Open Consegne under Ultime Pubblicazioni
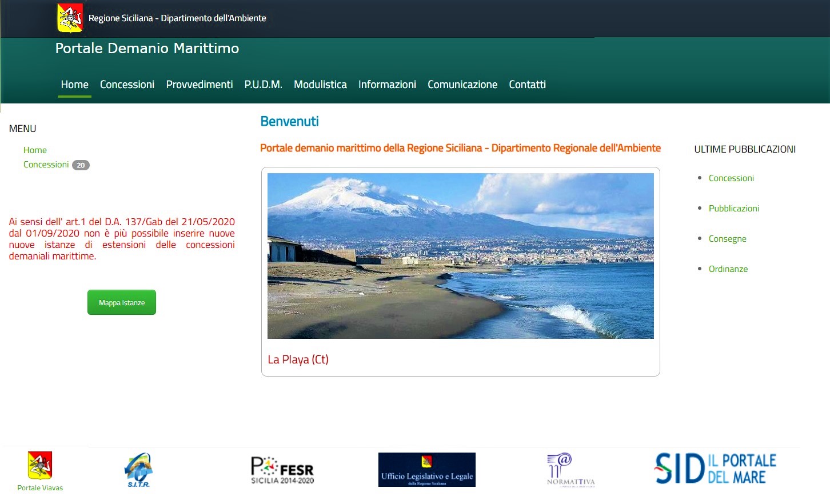Viewport: 830px width, 504px height. [727, 238]
